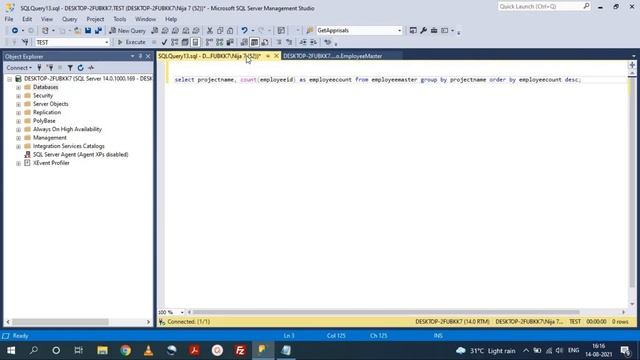The width and height of the screenshot is (640, 360).
Task: Click the Object Explorer horizontal scrollbar
Action: pyautogui.click(x=60, y=322)
